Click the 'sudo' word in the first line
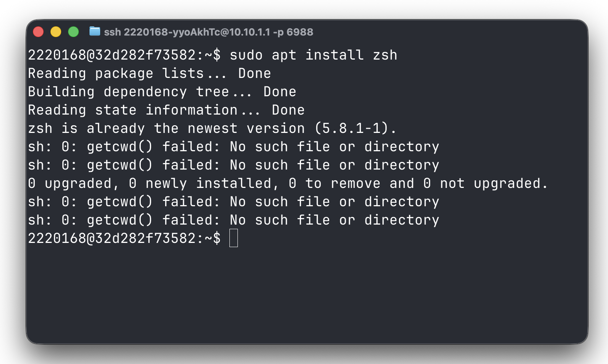Screen dimensions: 608x364 click(x=246, y=55)
